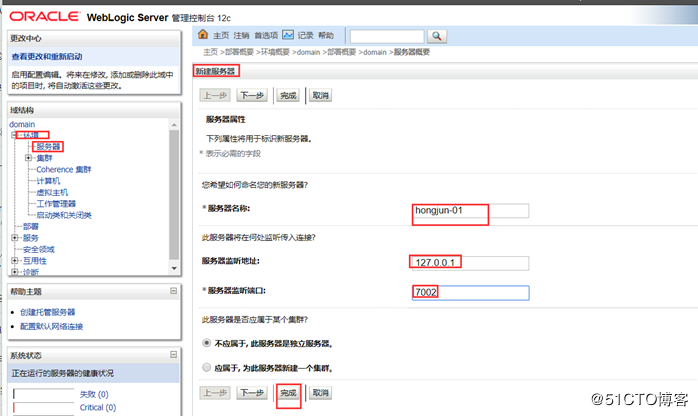Select 工作管理器 tree item

pos(56,204)
